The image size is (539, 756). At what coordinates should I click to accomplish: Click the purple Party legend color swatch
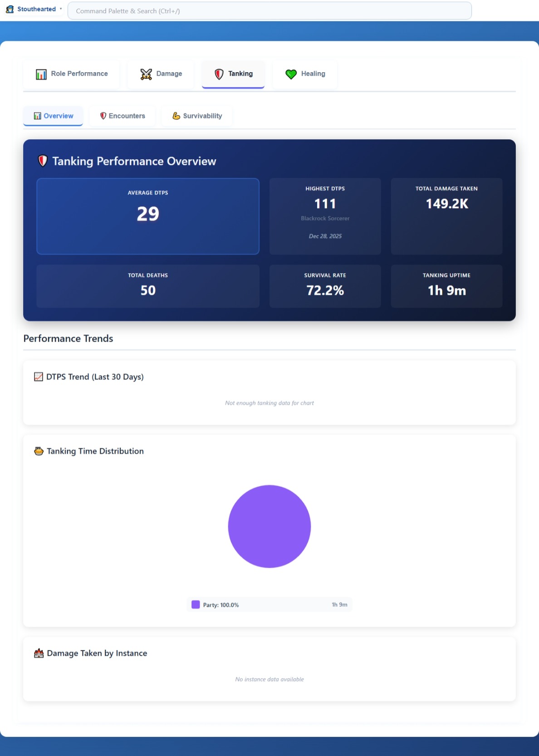click(x=196, y=604)
